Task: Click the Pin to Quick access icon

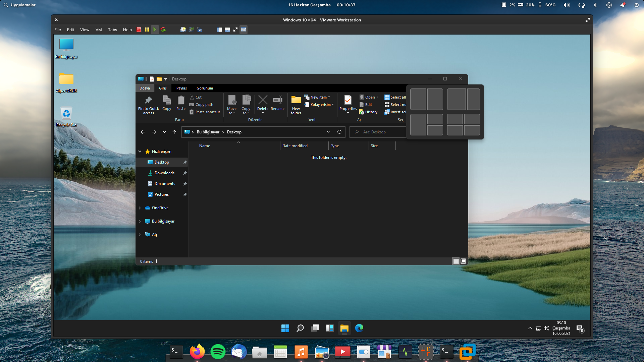Action: (148, 101)
